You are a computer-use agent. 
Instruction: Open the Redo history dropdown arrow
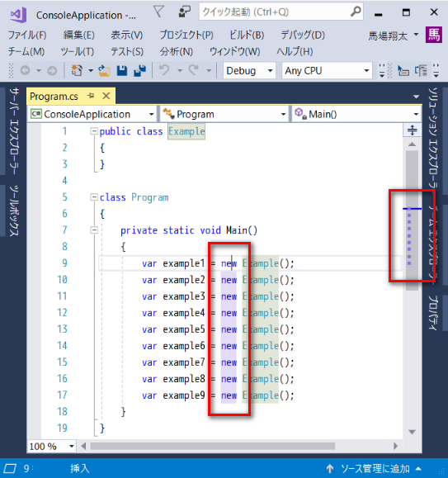(x=209, y=71)
